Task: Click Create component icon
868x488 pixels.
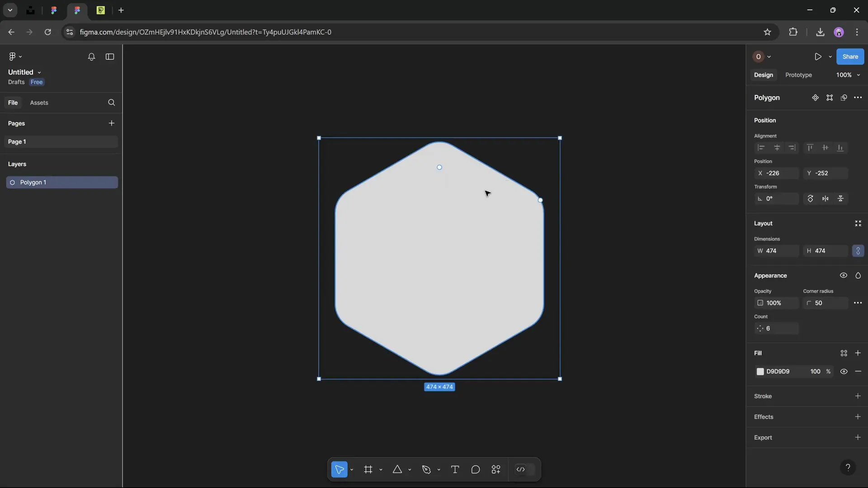Action: tap(815, 98)
